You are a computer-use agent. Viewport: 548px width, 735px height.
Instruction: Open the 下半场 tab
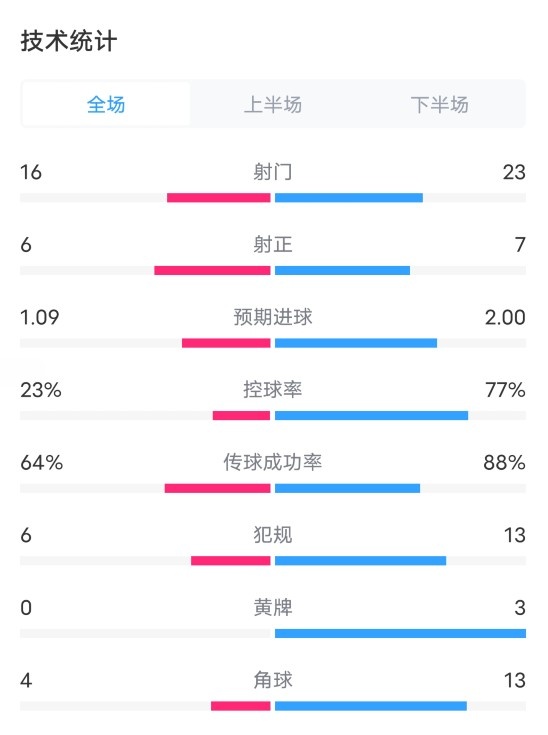tap(440, 104)
